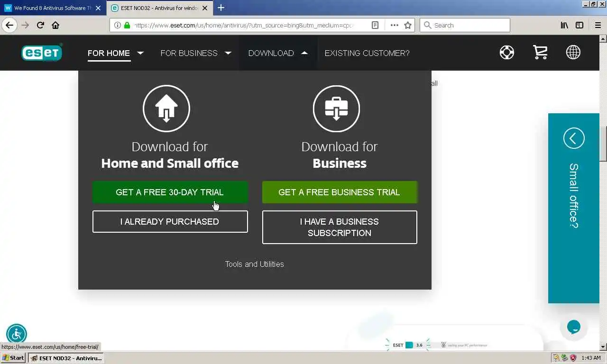Open the Firefox hamburger menu
Screen dimensions: 607x364
(x=598, y=25)
